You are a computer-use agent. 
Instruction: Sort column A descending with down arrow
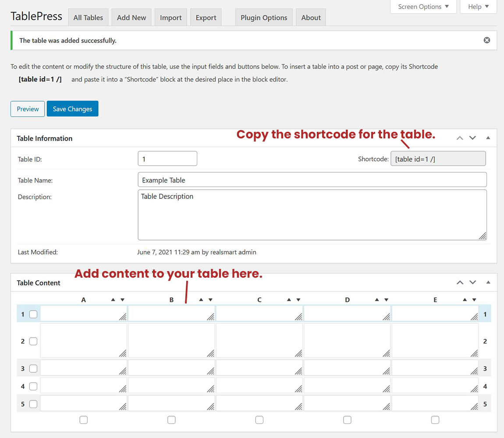[x=122, y=300]
